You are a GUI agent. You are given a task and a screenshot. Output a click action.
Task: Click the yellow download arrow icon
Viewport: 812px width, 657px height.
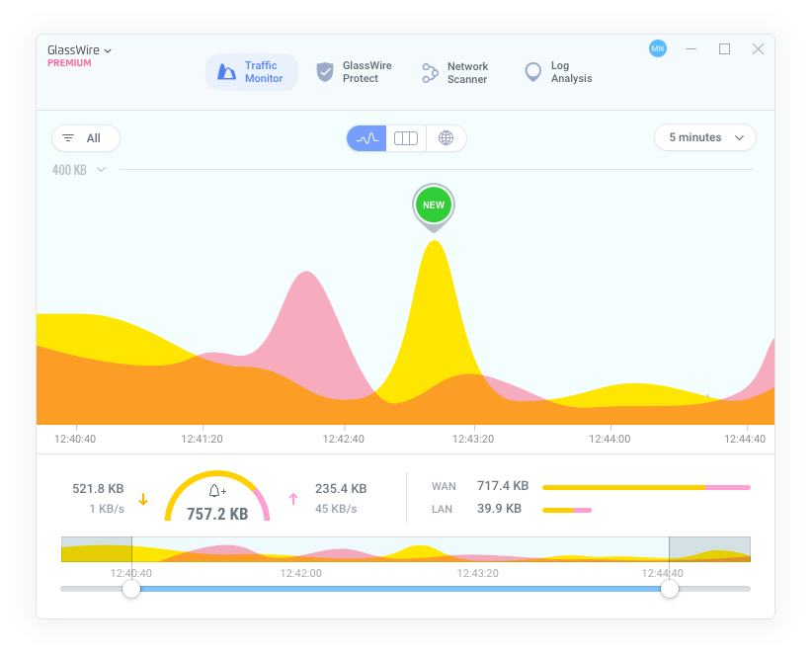point(143,500)
